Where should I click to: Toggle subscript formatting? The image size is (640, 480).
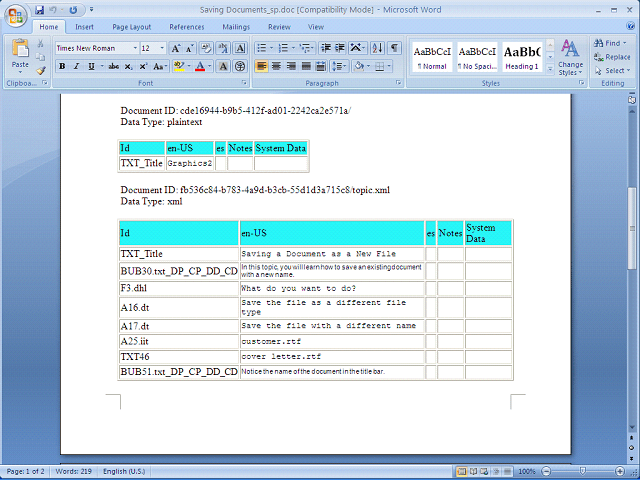click(x=129, y=66)
